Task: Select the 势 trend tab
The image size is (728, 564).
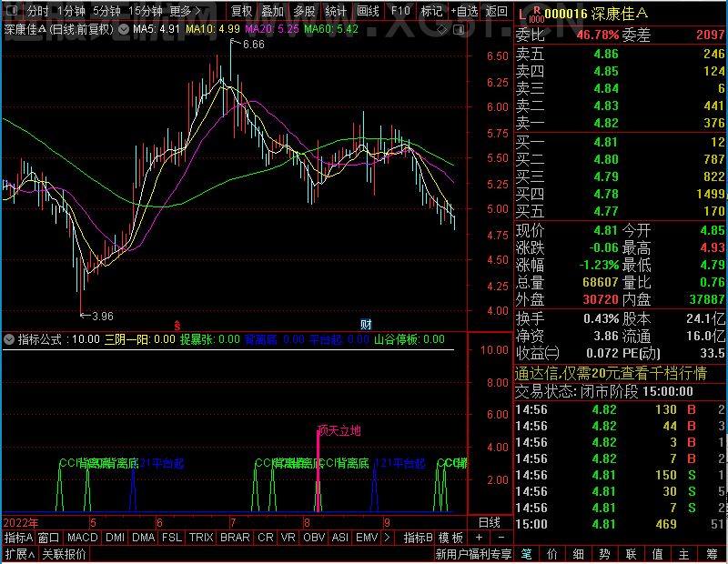Action: coord(604,554)
